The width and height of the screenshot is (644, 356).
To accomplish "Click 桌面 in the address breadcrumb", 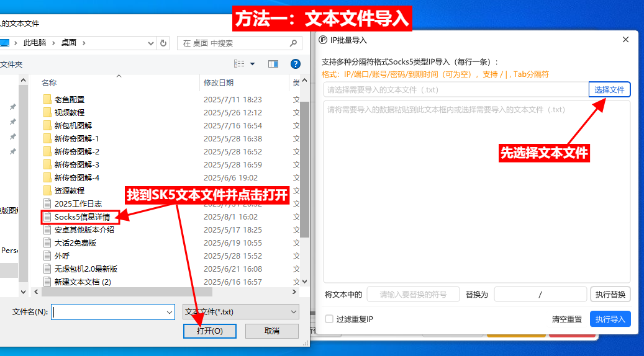I will point(69,43).
